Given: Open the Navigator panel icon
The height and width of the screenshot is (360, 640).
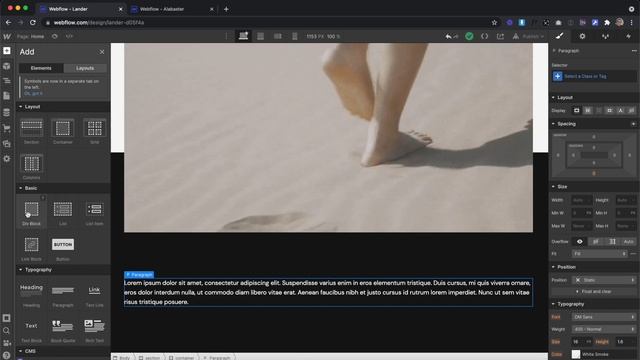Looking at the screenshot, I should 7,81.
